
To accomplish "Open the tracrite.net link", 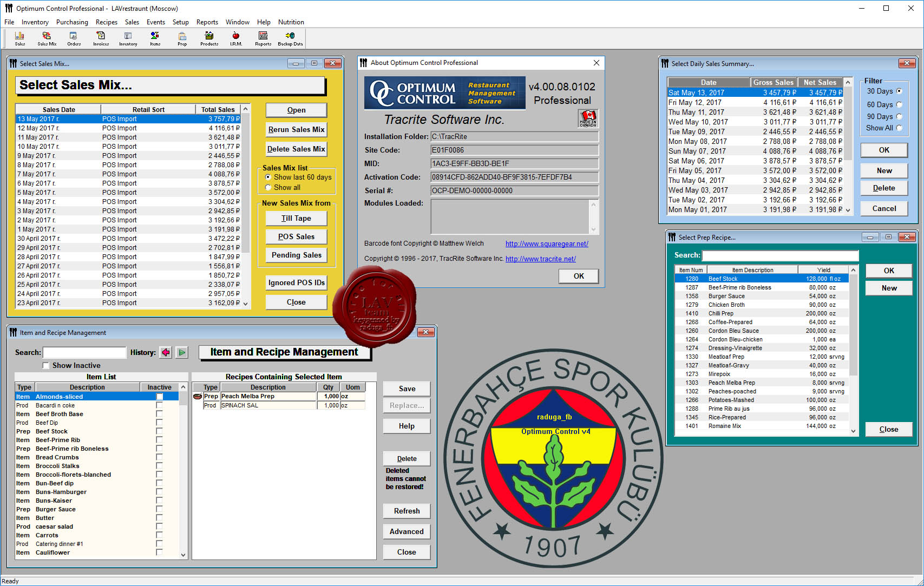I will point(541,259).
